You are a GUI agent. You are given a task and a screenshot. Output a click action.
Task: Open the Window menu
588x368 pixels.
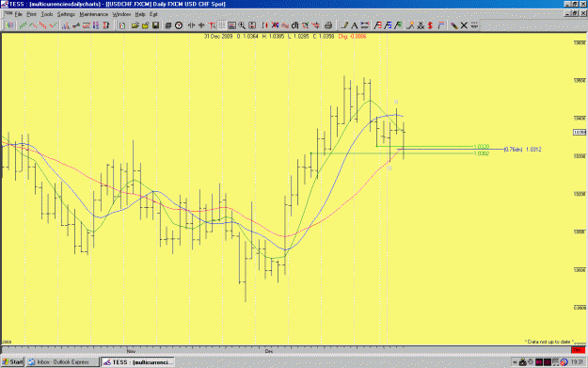coord(121,14)
